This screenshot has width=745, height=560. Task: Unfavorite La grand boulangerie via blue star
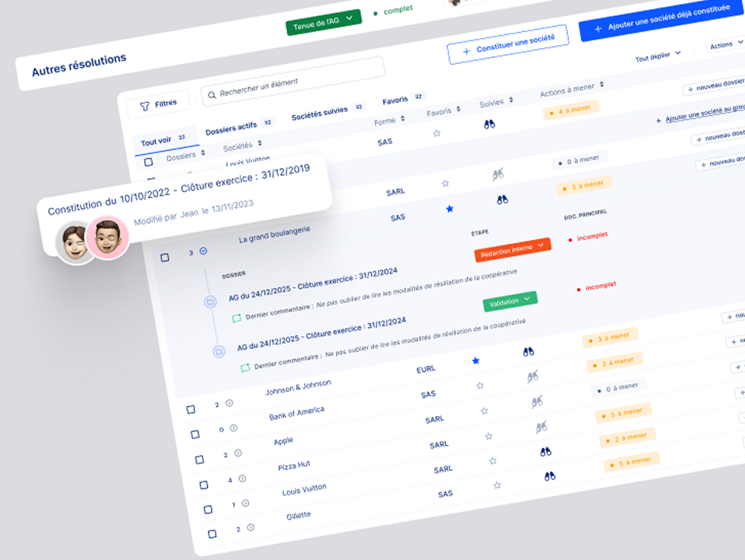coord(449,209)
